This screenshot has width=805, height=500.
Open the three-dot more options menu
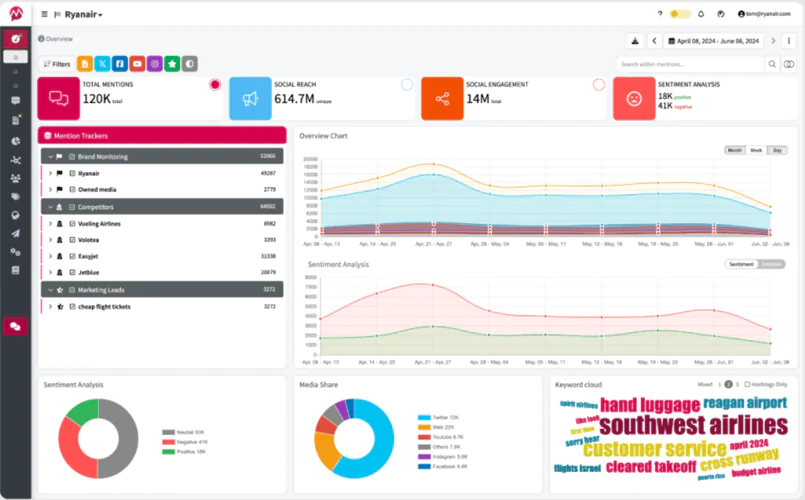(789, 41)
